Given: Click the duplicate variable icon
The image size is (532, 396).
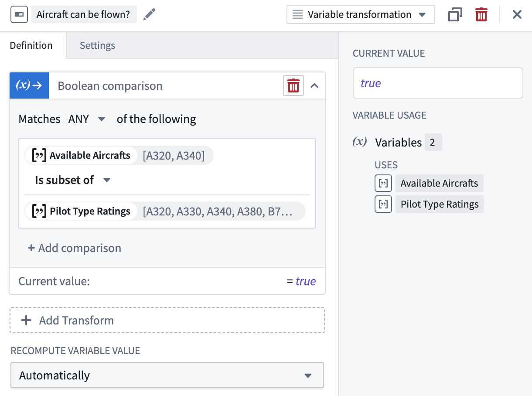Looking at the screenshot, I should 455,15.
